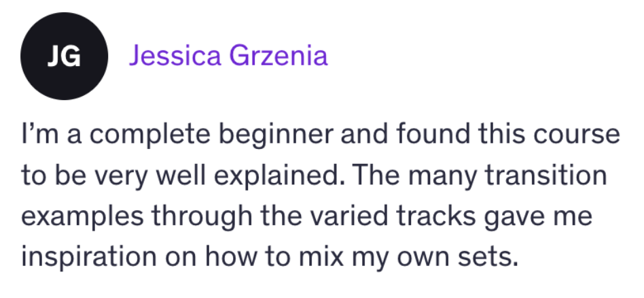The height and width of the screenshot is (298, 644).
Task: Click the review line starting "I'm a complete beginner"
Action: coord(321,135)
